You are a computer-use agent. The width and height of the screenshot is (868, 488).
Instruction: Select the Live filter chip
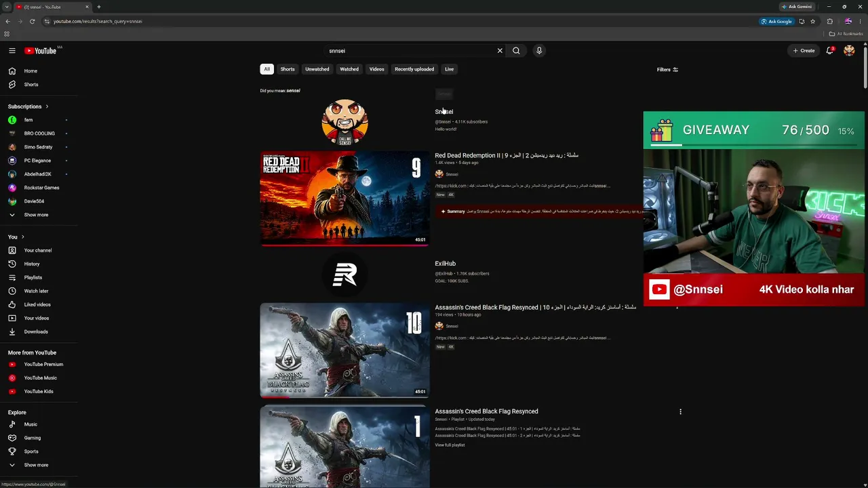(449, 69)
